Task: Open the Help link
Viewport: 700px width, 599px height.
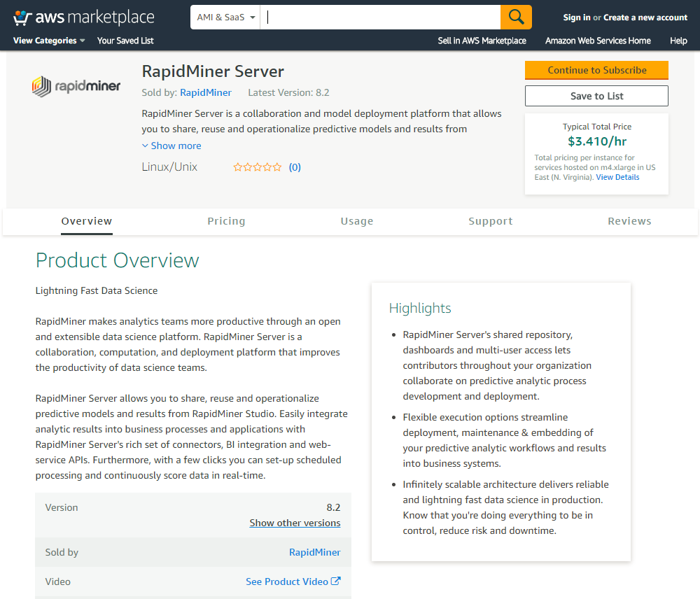Action: (x=678, y=41)
